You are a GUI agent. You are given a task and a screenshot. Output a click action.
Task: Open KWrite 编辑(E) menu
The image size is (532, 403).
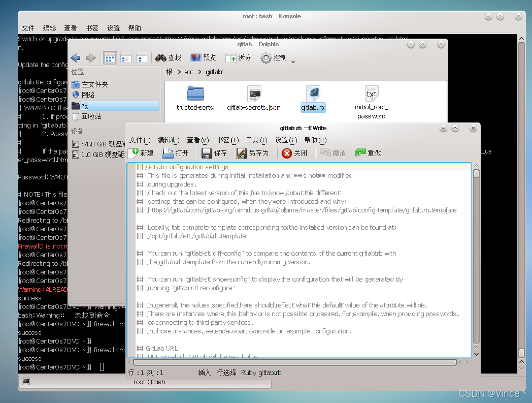169,140
